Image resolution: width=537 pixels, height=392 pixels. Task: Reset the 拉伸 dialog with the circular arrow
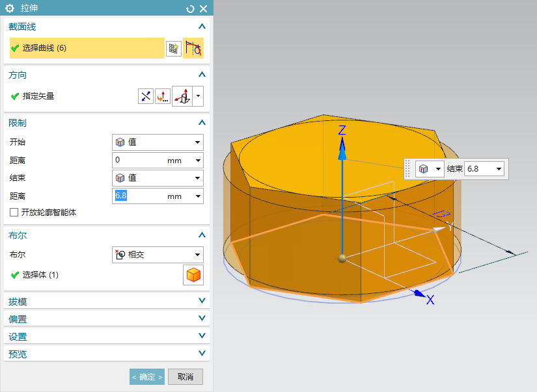pos(190,8)
